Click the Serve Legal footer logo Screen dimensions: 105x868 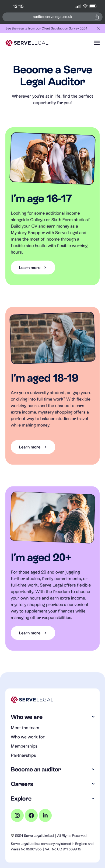[32, 700]
